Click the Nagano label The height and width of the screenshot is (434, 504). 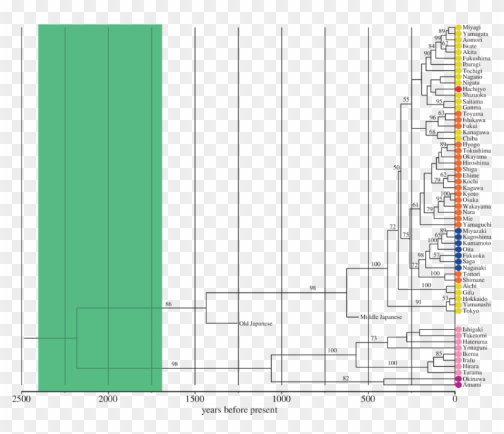click(472, 77)
